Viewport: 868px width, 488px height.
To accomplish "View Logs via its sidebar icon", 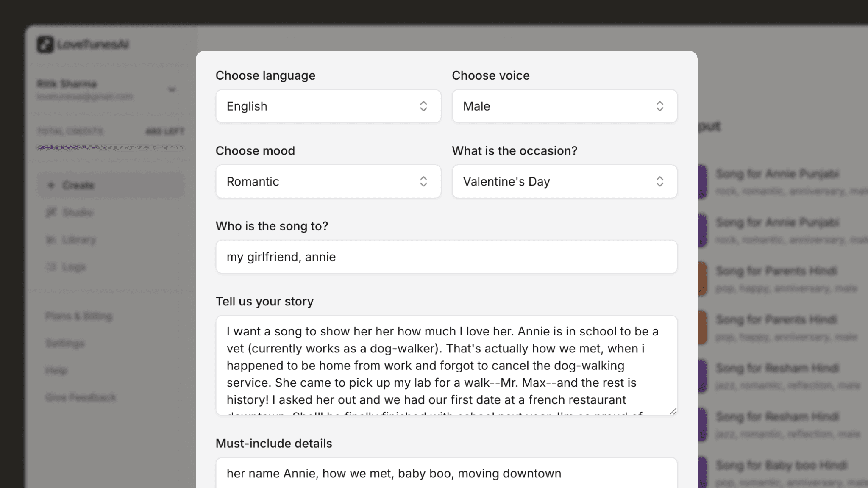I will coord(52,266).
